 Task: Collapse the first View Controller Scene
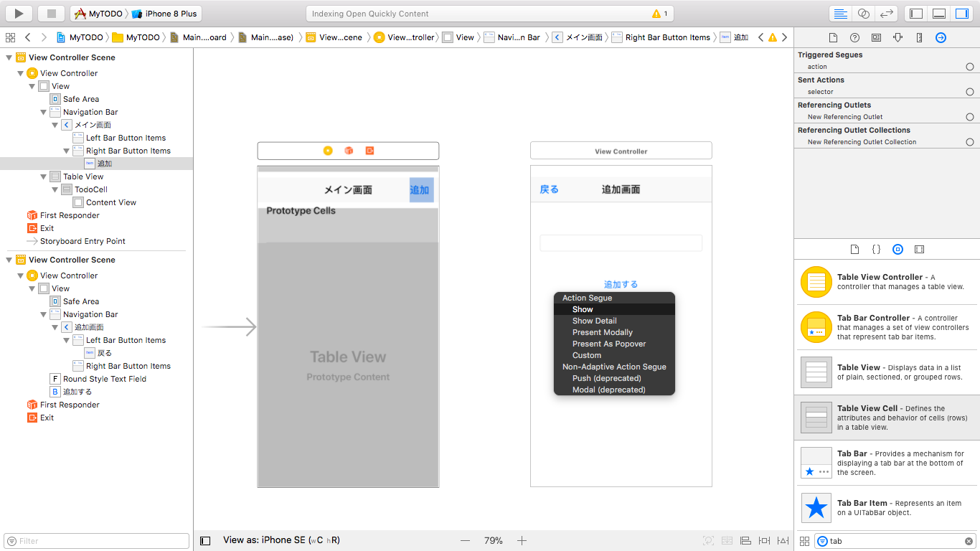(7, 57)
